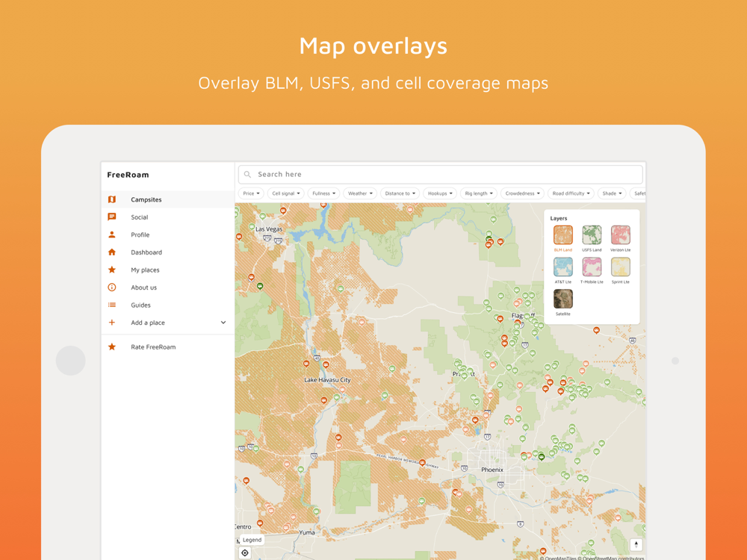The height and width of the screenshot is (560, 747).
Task: Click the compass north arrow button
Action: click(636, 544)
